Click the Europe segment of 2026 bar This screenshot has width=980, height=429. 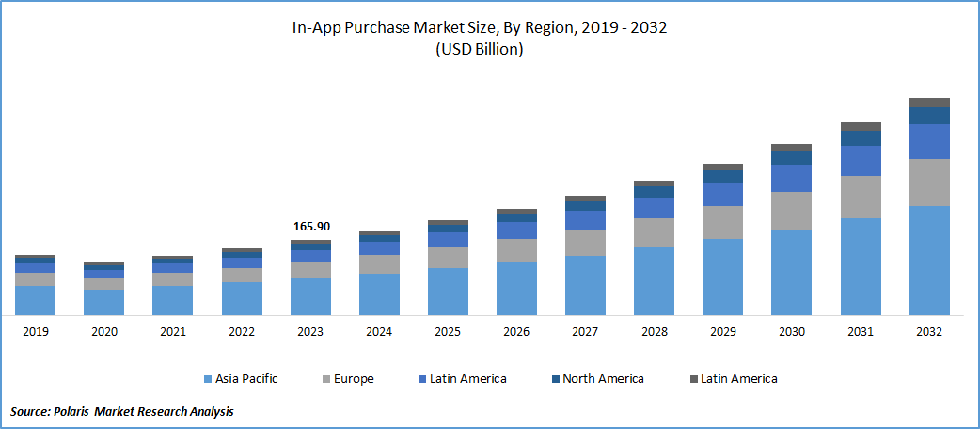[x=517, y=251]
